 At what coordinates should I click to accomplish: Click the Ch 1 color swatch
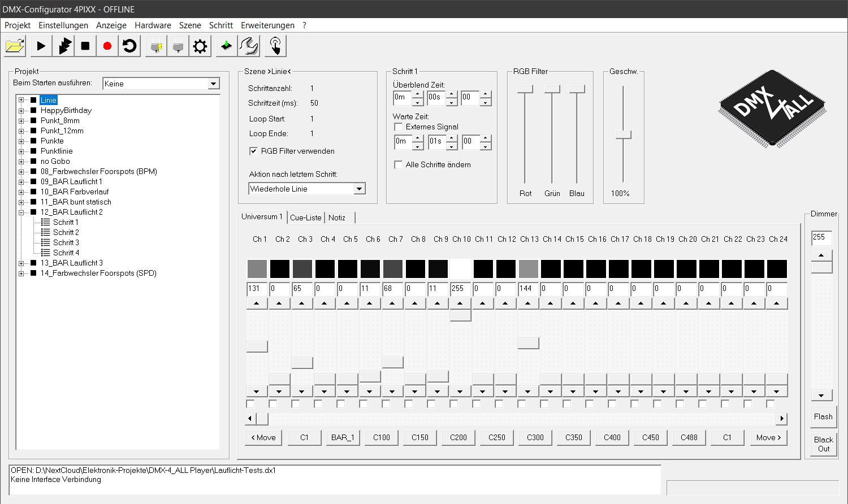(x=257, y=268)
